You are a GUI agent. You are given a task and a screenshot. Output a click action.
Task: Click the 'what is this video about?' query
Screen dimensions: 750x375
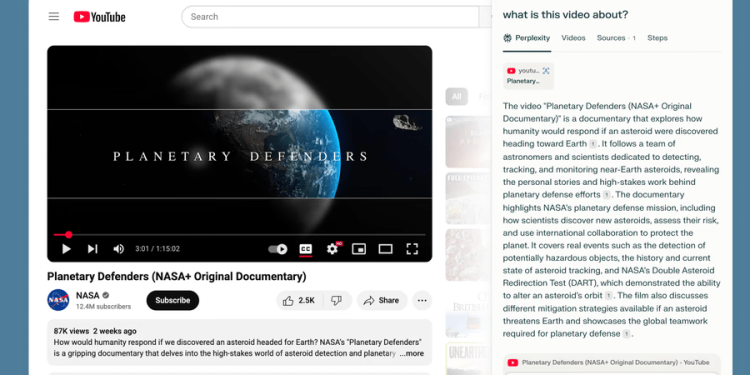tap(565, 15)
